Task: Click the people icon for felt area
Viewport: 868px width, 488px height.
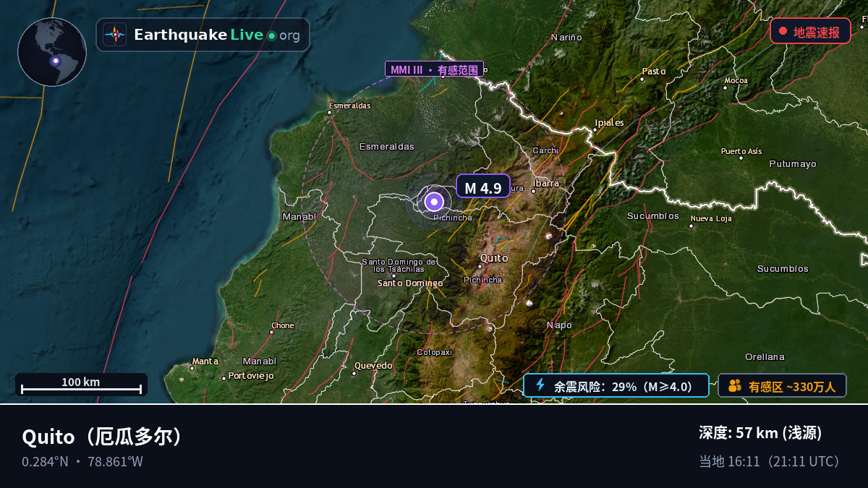Action: (x=735, y=386)
